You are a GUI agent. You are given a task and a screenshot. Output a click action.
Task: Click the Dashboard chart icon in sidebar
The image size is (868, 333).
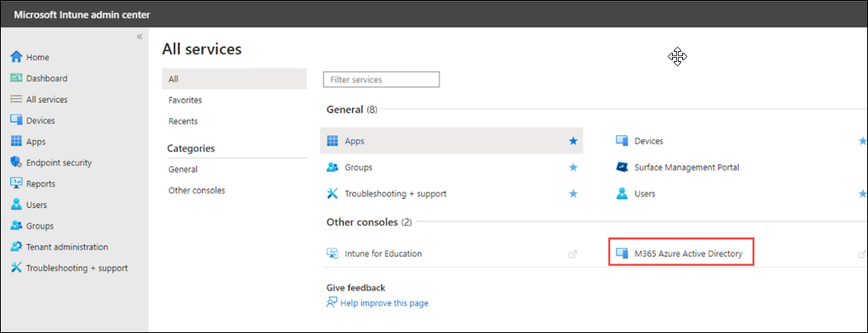tap(16, 78)
